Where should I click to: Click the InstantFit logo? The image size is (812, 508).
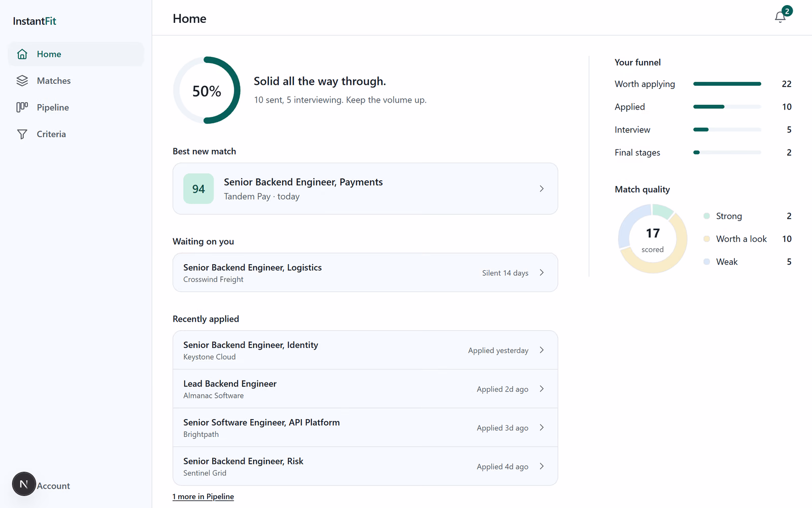pyautogui.click(x=35, y=21)
